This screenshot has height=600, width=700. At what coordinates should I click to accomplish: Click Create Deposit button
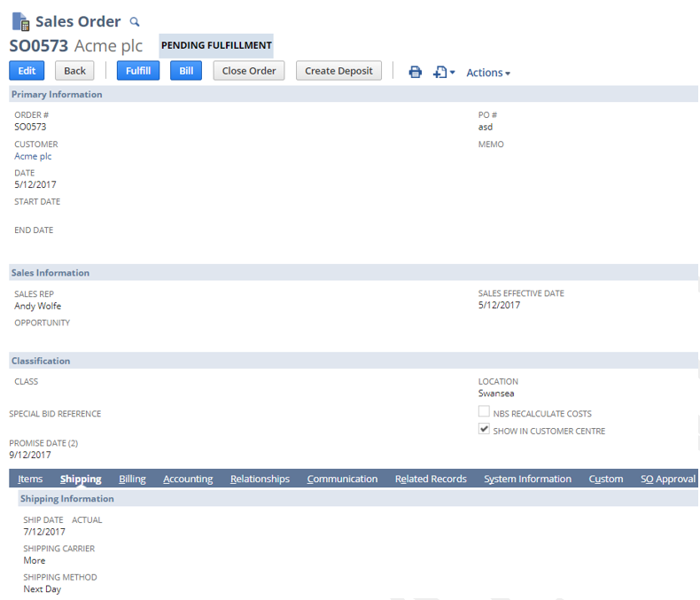click(338, 71)
